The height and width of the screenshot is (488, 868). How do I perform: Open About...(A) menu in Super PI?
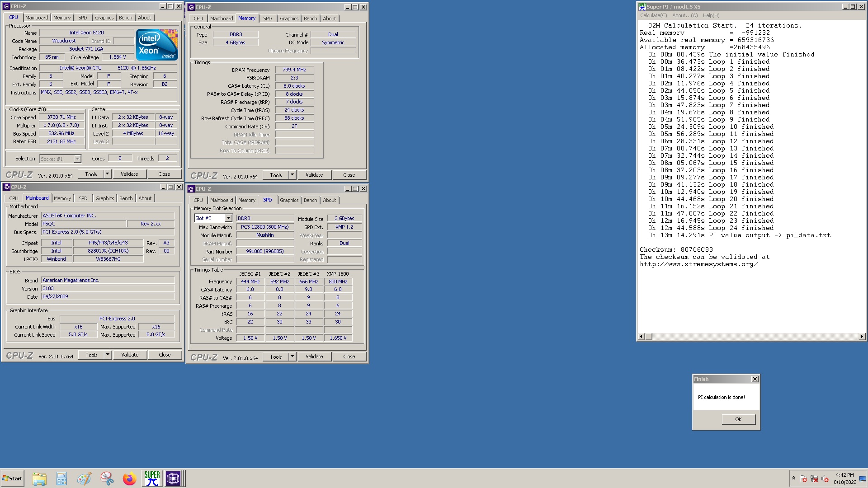click(x=685, y=15)
